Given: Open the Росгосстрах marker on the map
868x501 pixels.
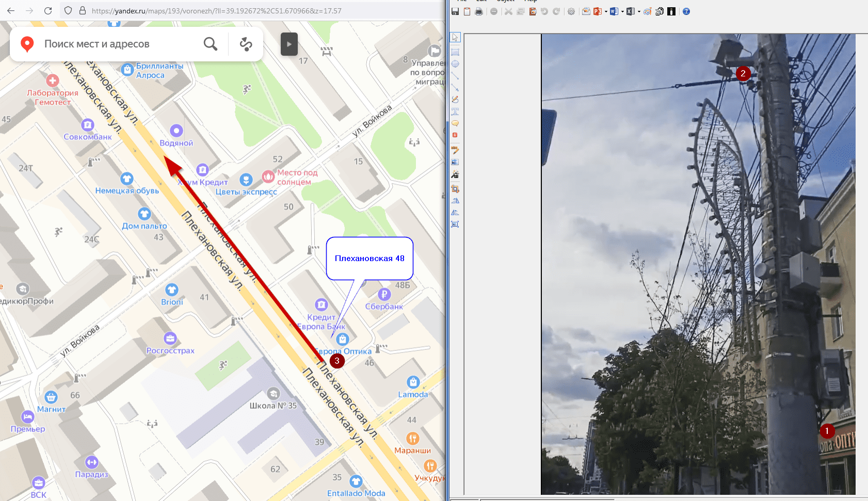Looking at the screenshot, I should pos(170,338).
